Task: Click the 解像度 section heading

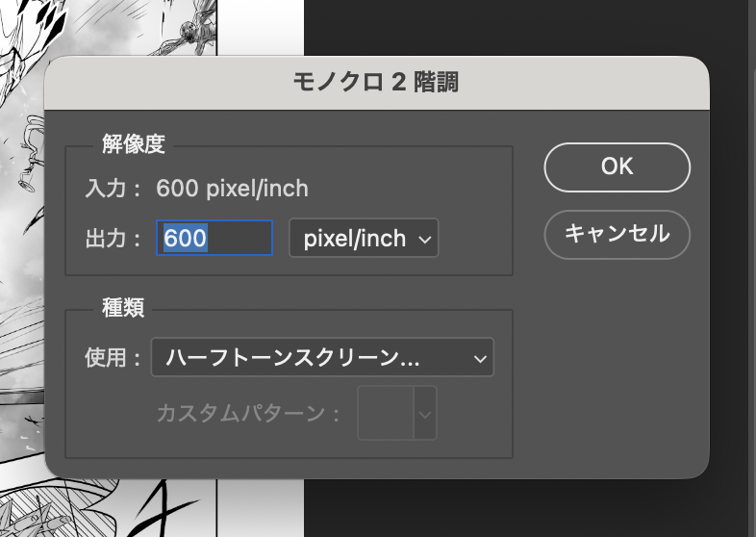Action: pyautogui.click(x=134, y=144)
